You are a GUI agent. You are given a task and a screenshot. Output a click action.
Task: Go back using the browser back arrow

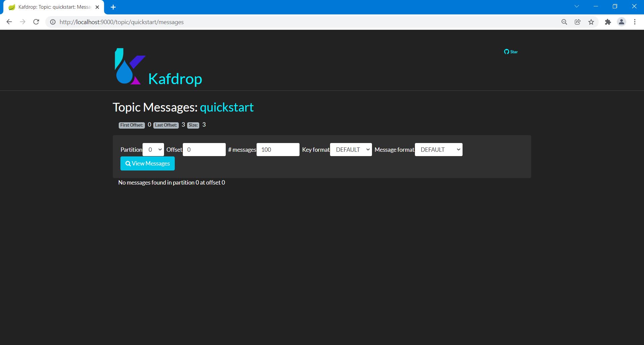tap(9, 22)
